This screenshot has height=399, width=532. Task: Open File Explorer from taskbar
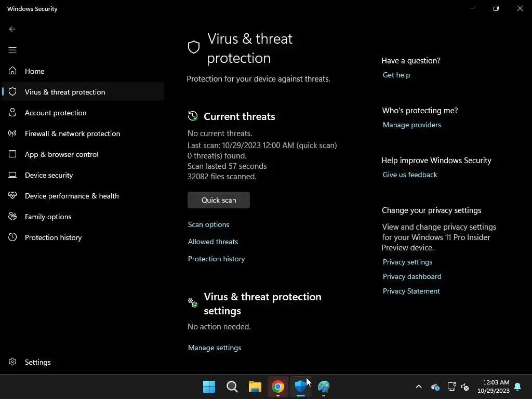255,387
